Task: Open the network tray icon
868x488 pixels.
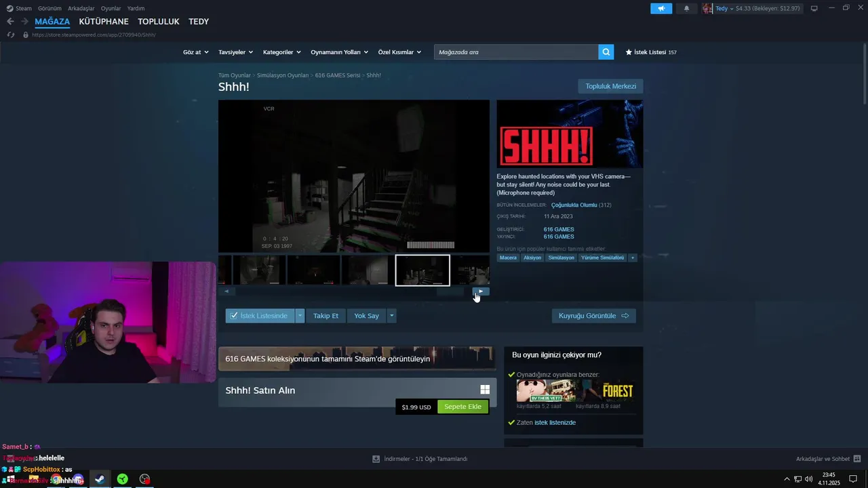Action: (x=797, y=479)
